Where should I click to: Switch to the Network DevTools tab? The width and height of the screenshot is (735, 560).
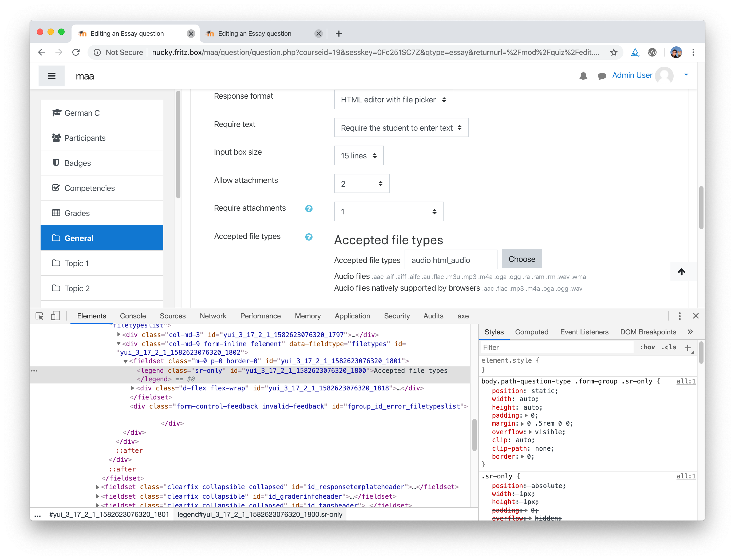pos(213,316)
